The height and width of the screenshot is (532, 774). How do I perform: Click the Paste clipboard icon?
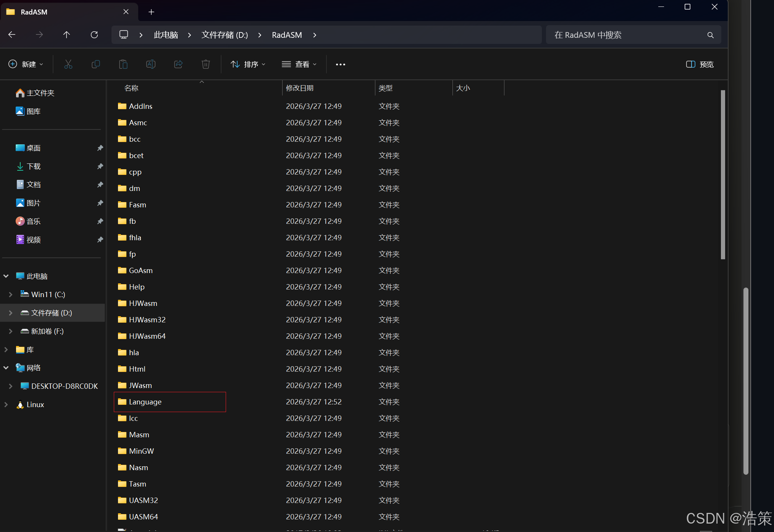click(123, 64)
